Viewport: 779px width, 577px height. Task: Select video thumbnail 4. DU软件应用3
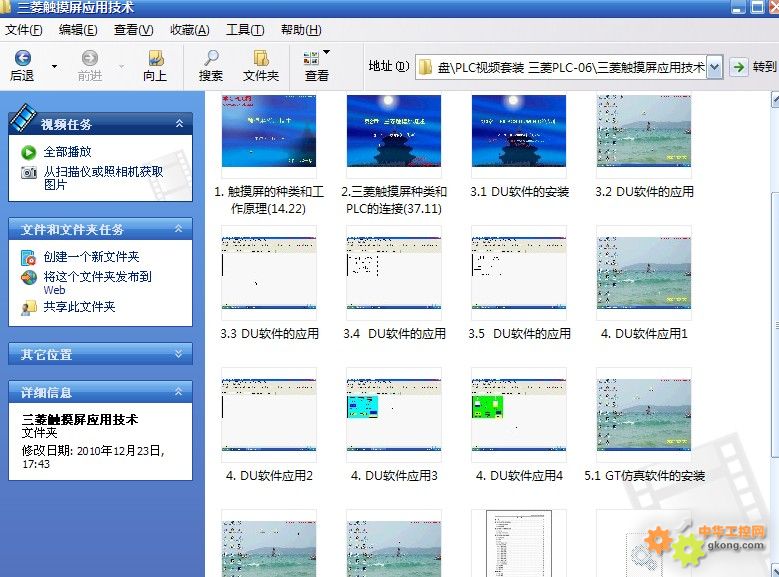tap(393, 415)
